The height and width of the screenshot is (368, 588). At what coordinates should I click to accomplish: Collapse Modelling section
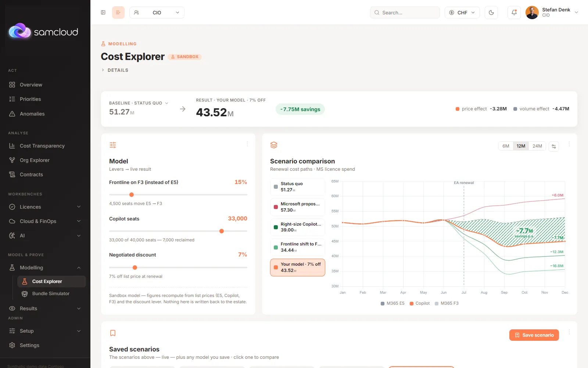45,268
